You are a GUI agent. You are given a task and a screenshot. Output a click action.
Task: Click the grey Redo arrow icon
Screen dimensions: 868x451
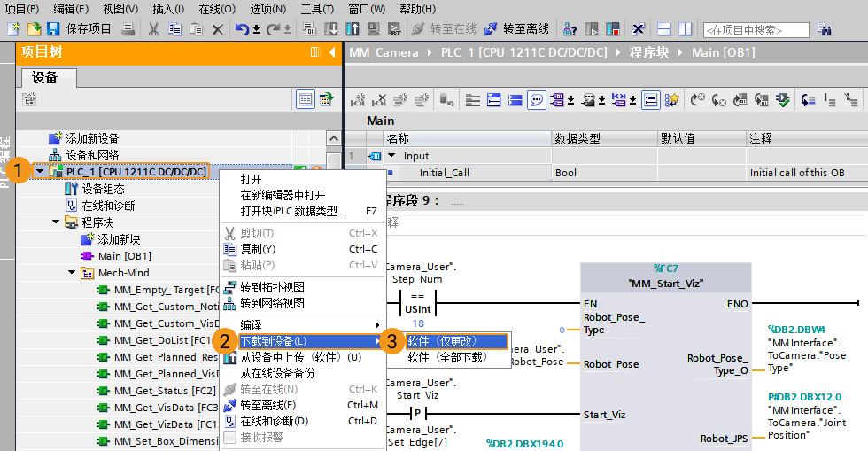[273, 29]
